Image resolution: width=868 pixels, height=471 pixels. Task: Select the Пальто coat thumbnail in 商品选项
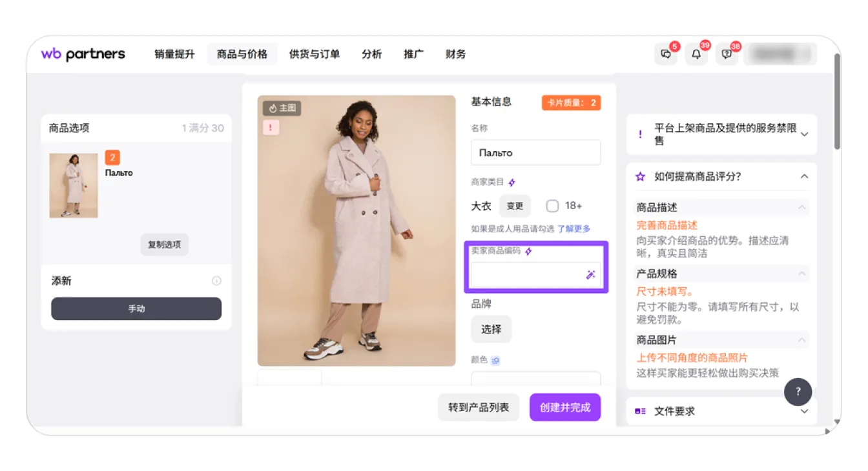coord(74,185)
